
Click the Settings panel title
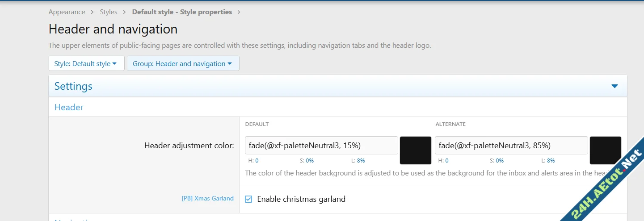click(73, 86)
